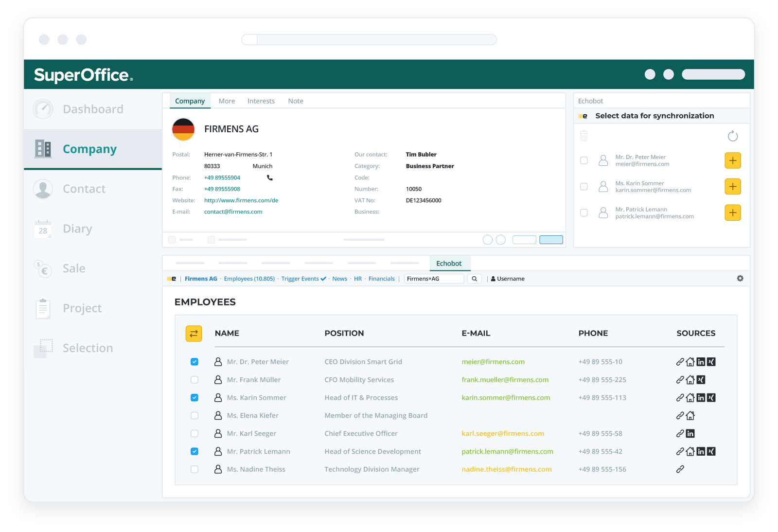Open the Note tab on the company card

click(296, 101)
